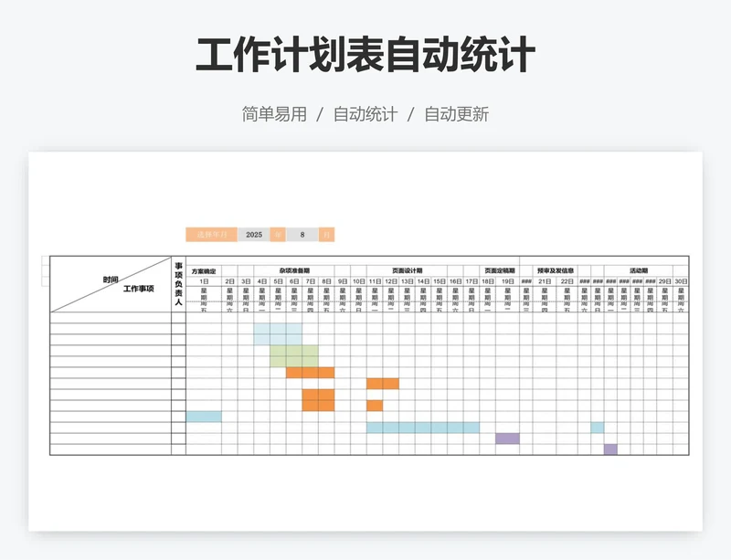The height and width of the screenshot is (560, 731).
Task: Select the 2日 date cell
Action: [229, 281]
